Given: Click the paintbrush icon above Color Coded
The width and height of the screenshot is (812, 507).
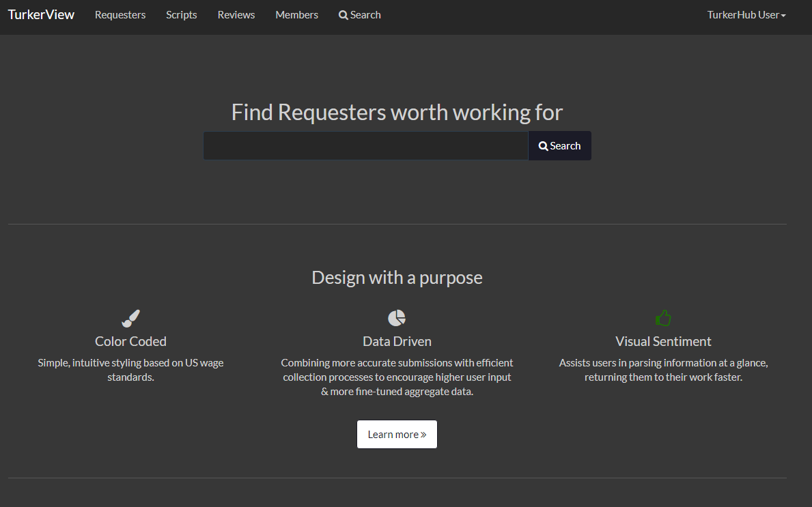Looking at the screenshot, I should pos(130,317).
